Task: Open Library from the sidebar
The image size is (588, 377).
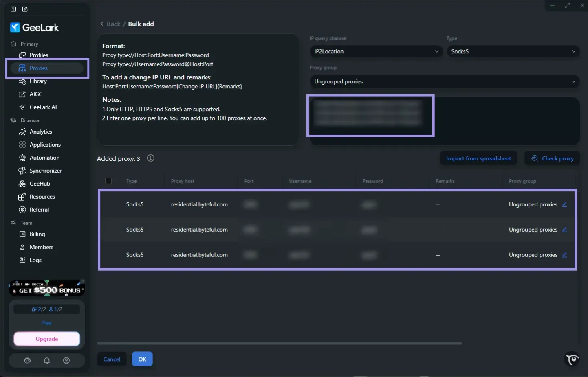Action: point(38,81)
